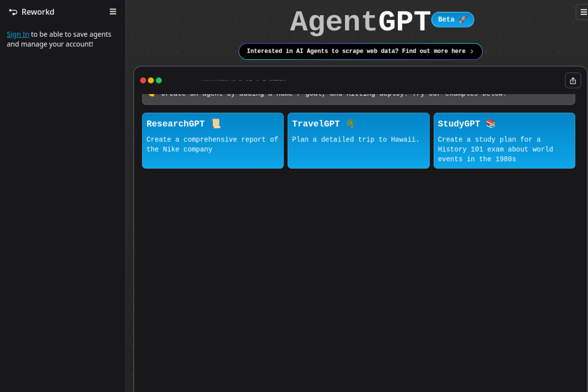Select the StudyGPT example card

[x=504, y=141]
